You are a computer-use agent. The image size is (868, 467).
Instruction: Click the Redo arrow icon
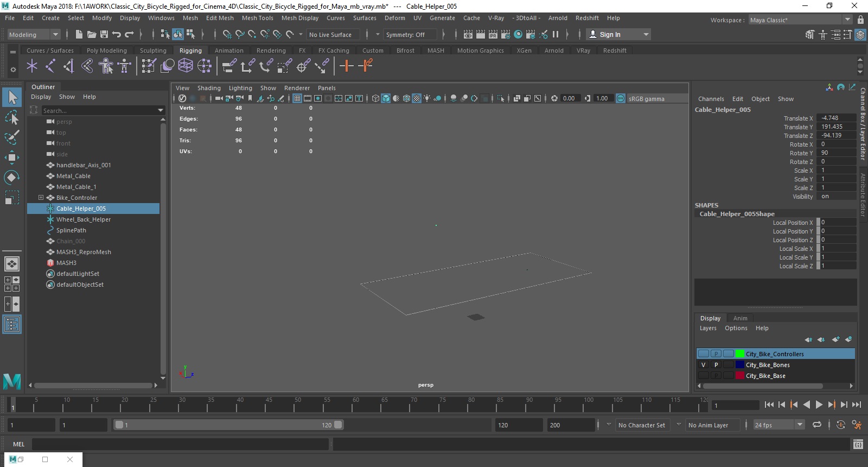pyautogui.click(x=129, y=34)
